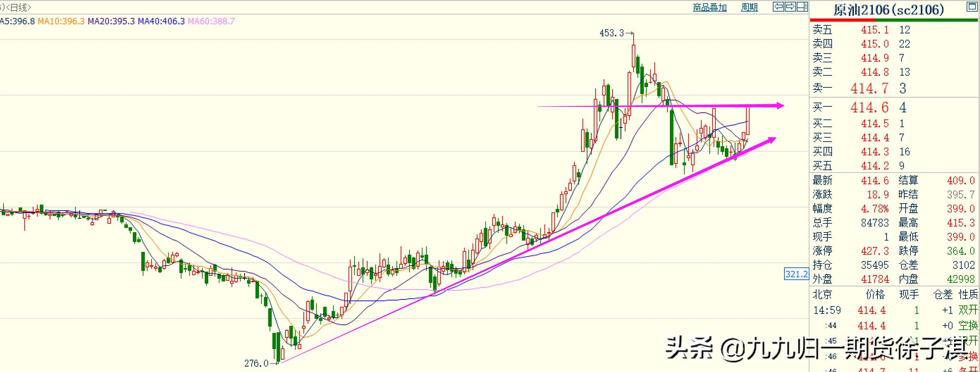Click 双开 in the 14:59 tick row
980x372 pixels.
click(x=968, y=310)
